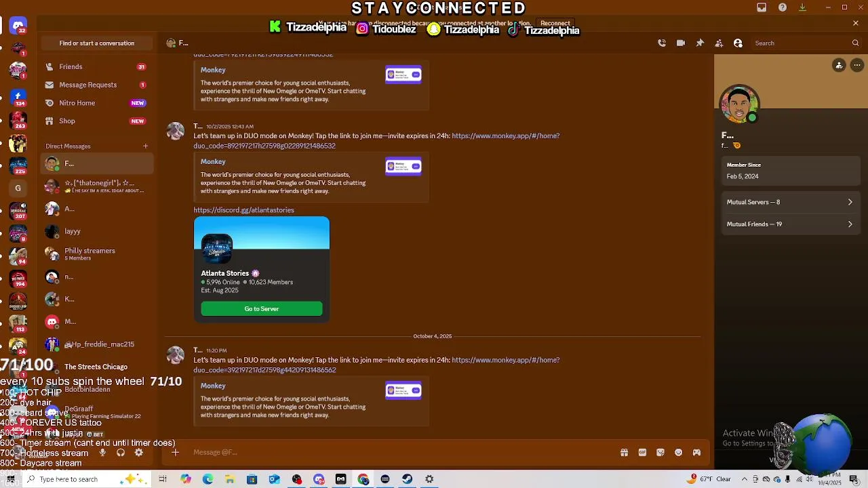Open the pinned messages icon
The width and height of the screenshot is (868, 488).
(x=700, y=43)
